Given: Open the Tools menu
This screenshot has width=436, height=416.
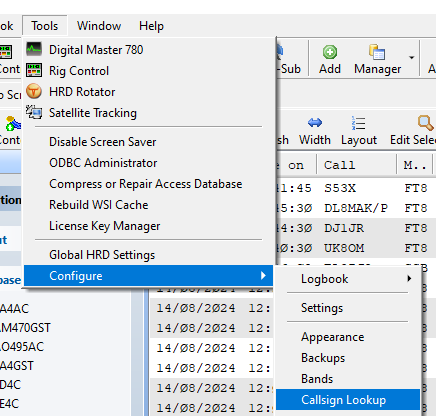Looking at the screenshot, I should [45, 26].
